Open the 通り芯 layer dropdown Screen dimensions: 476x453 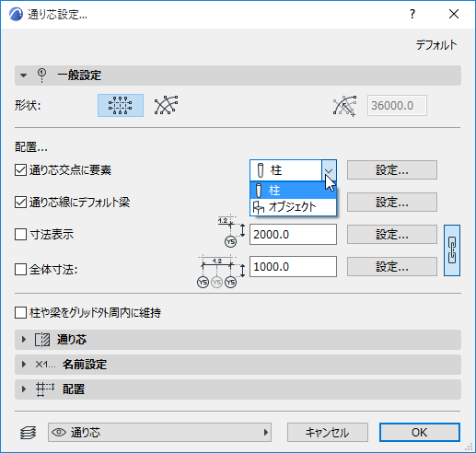pos(159,433)
